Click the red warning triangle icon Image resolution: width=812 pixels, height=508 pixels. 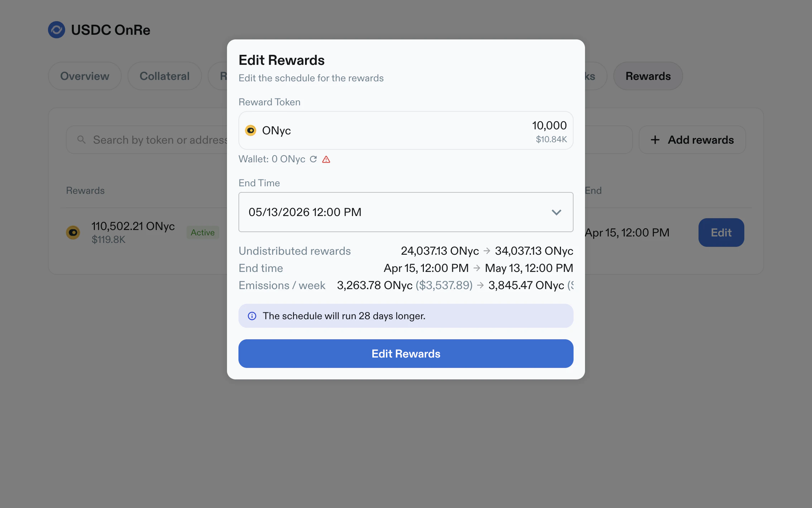pyautogui.click(x=326, y=159)
